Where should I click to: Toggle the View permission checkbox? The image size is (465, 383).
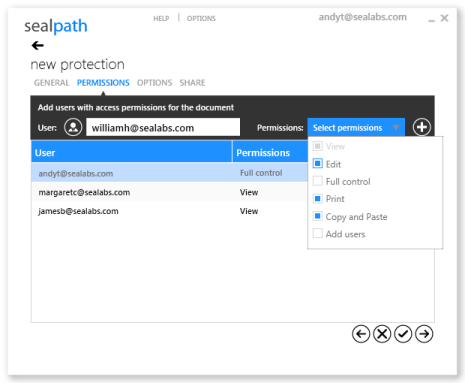pos(318,146)
